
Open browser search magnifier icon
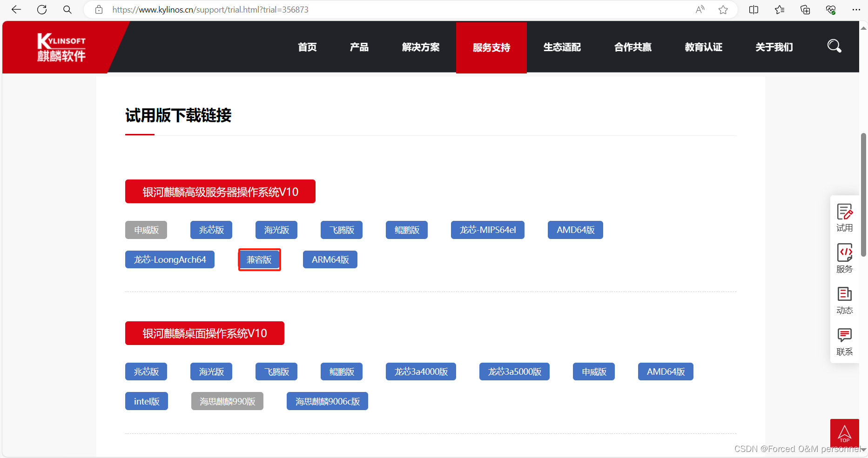[67, 10]
